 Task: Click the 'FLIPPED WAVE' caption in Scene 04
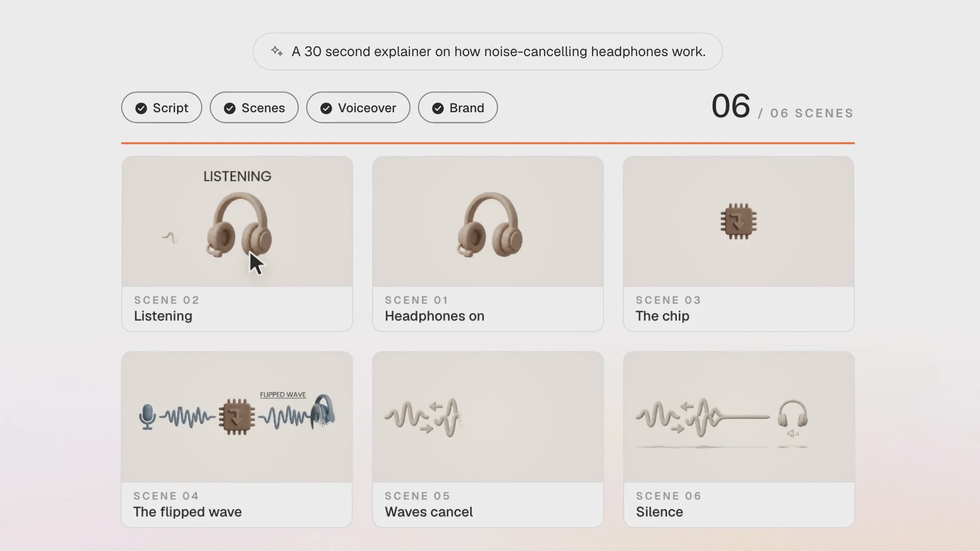283,394
